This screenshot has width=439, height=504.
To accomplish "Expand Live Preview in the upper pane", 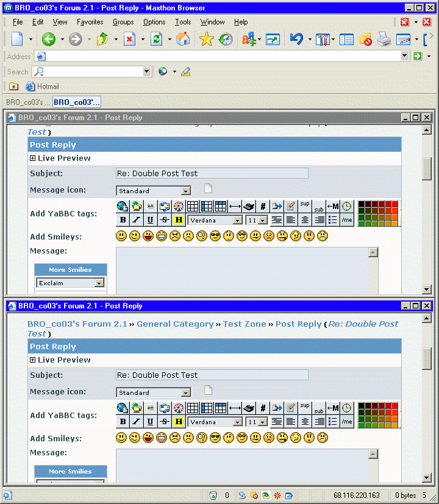I will pyautogui.click(x=33, y=158).
